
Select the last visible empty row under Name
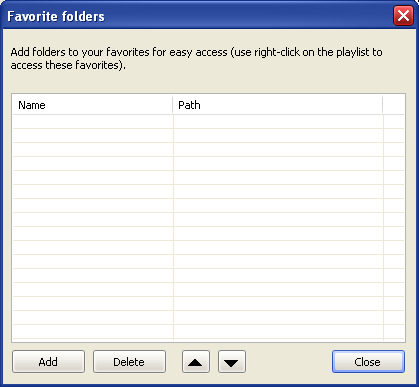coord(93,332)
